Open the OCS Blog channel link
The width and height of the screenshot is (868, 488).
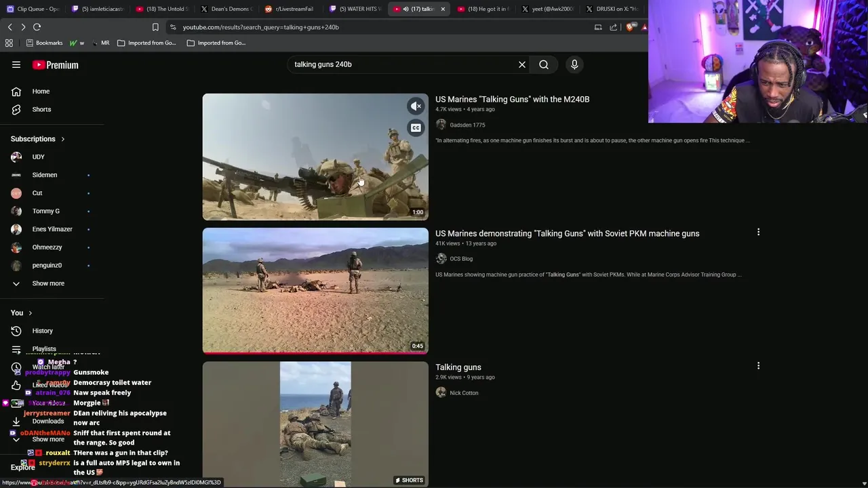(461, 259)
